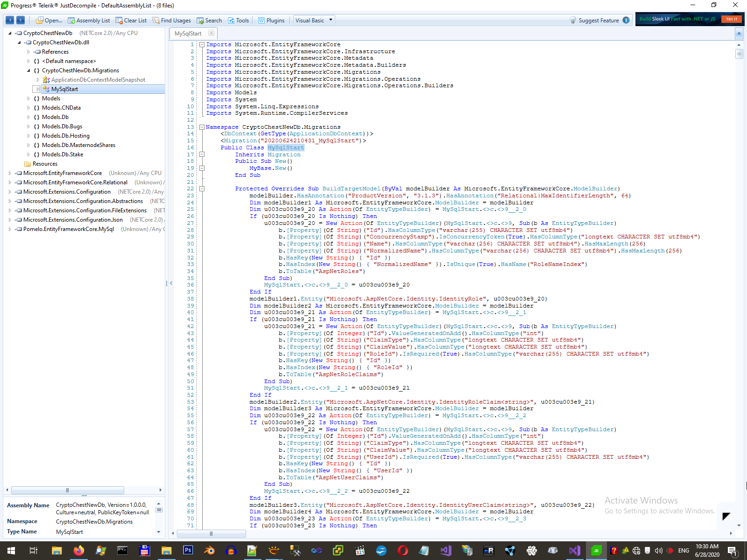Open the Opera browser taskbar icon

coord(402,551)
